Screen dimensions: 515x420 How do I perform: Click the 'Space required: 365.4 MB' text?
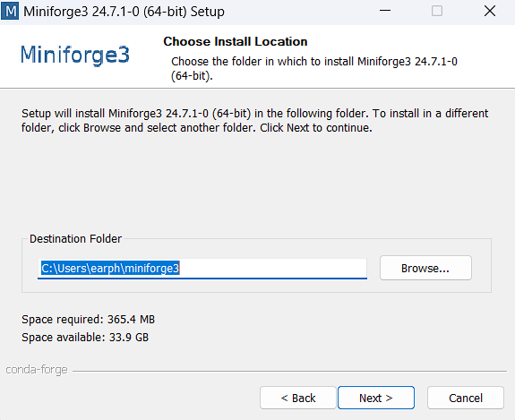tap(88, 319)
